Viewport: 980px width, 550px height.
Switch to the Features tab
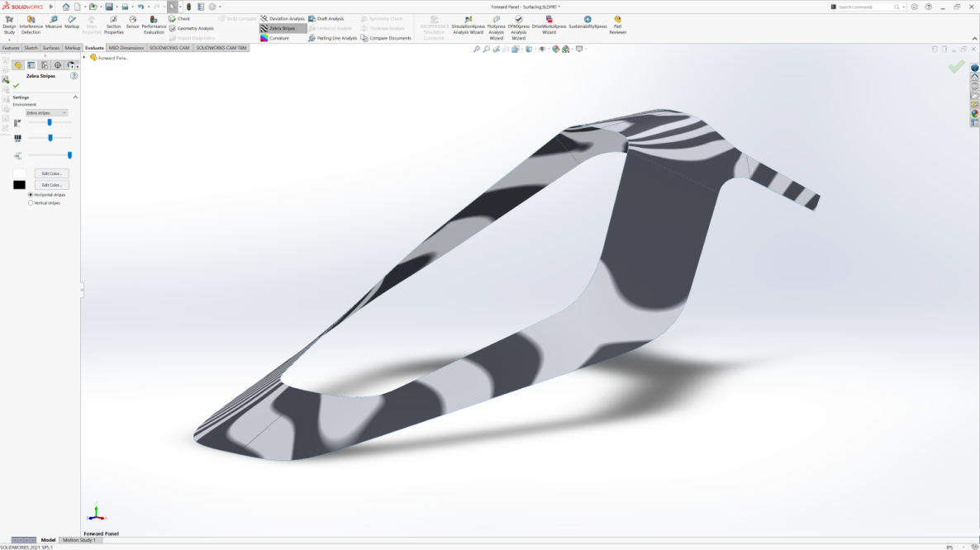click(x=11, y=47)
